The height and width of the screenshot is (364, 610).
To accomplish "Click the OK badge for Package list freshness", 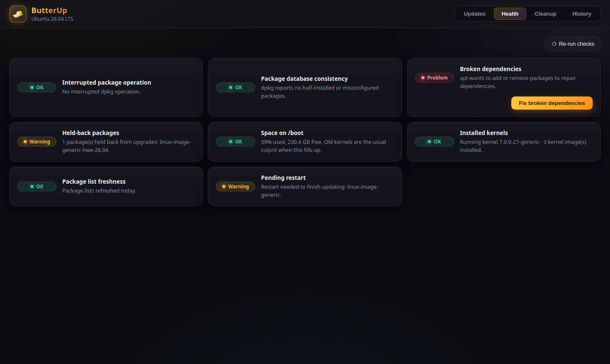I will click(x=37, y=187).
